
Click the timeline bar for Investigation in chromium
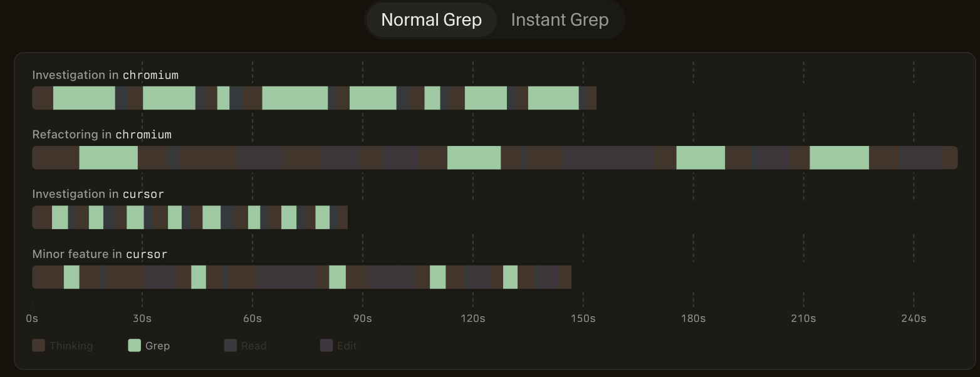[x=314, y=98]
